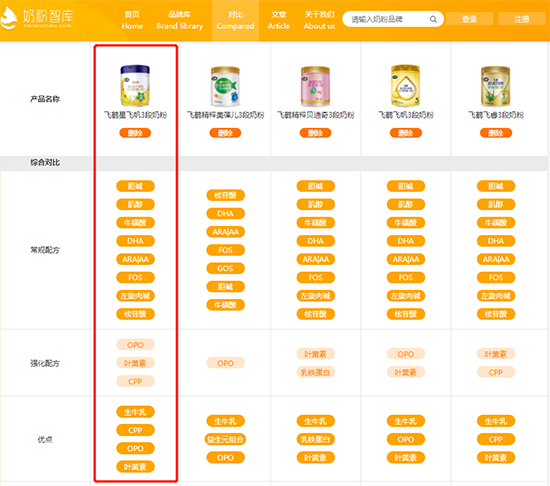Click the lone pale OPO in fish column 强化配方
Viewport: 550px width, 486px height.
pos(225,363)
